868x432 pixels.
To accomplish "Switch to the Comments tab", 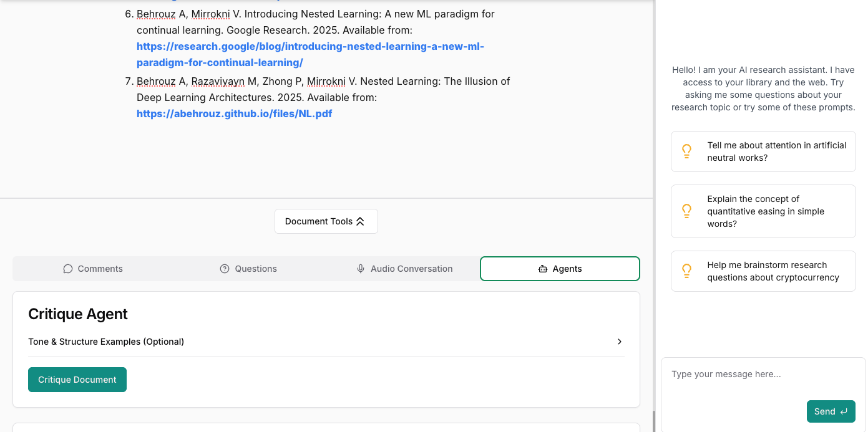I will tap(92, 269).
